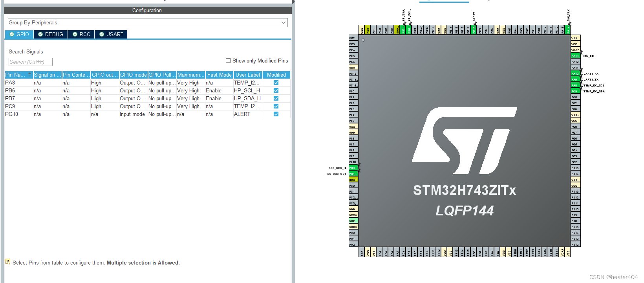Sort by Pin Name column header
644x283 pixels.
point(18,75)
